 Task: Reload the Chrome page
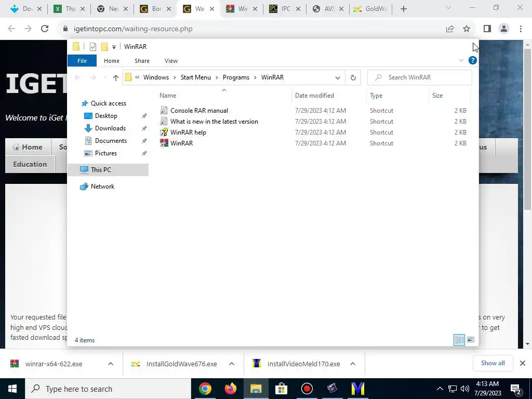pos(45,29)
